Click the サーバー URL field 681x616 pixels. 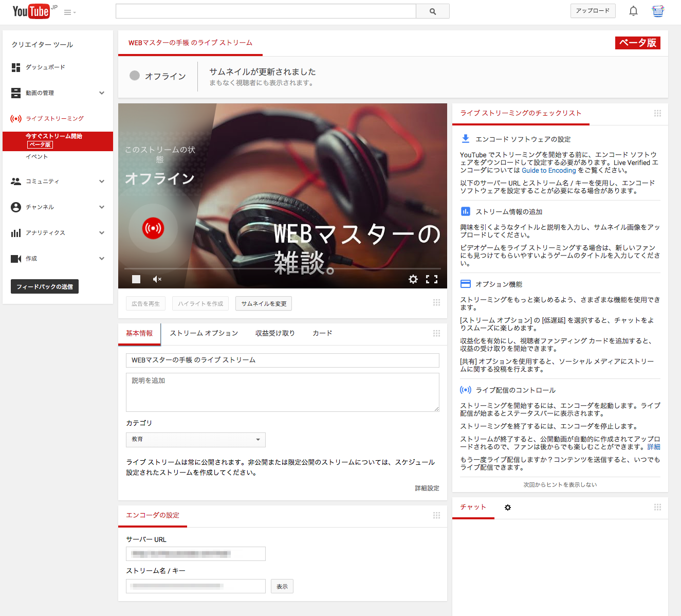(x=196, y=554)
